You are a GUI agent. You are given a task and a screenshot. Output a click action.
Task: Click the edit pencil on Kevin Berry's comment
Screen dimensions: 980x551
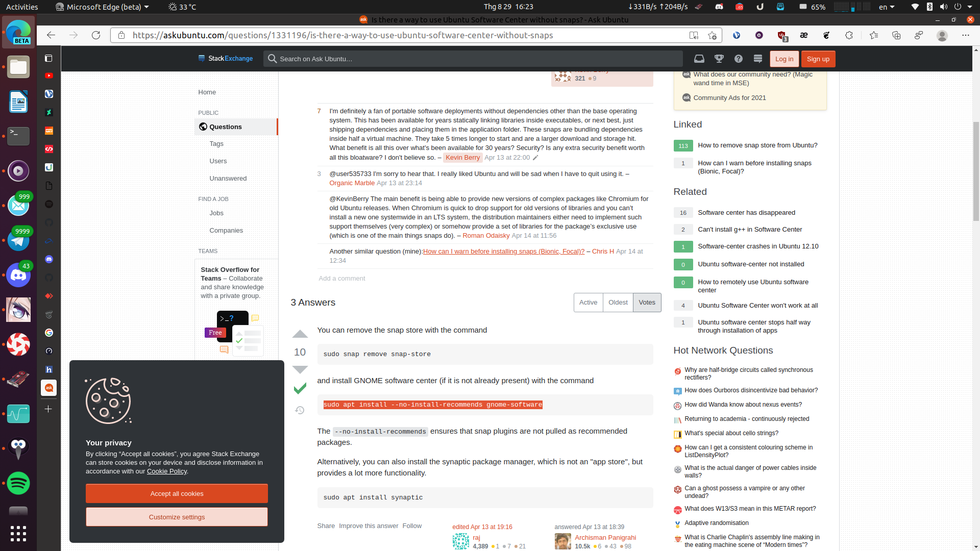[535, 158]
